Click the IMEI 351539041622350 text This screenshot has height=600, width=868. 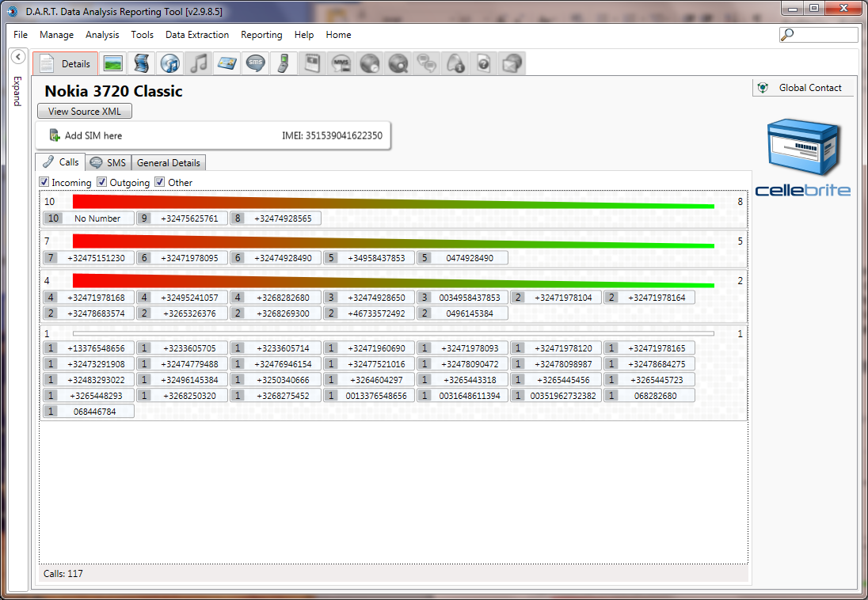coord(332,135)
